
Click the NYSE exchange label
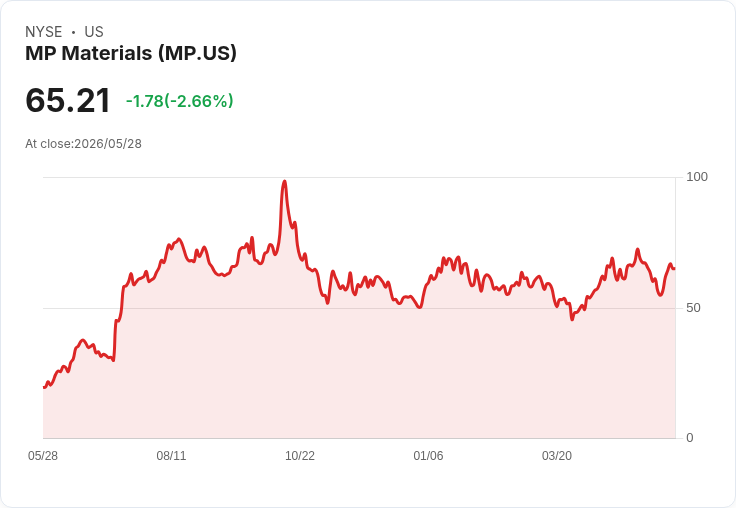44,32
